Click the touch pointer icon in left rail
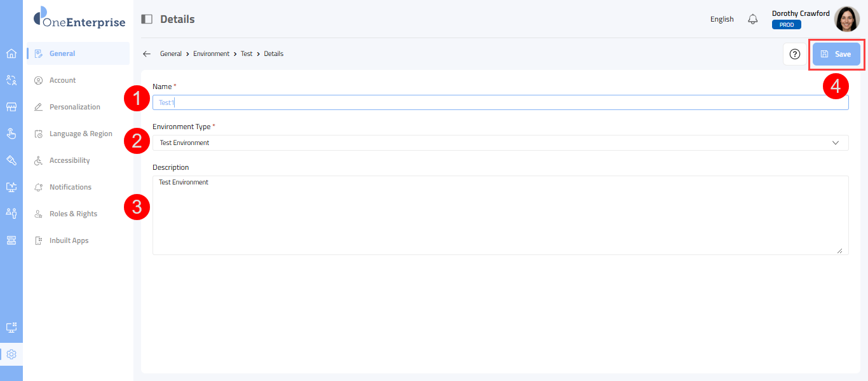This screenshot has height=381, width=868. pos(11,134)
